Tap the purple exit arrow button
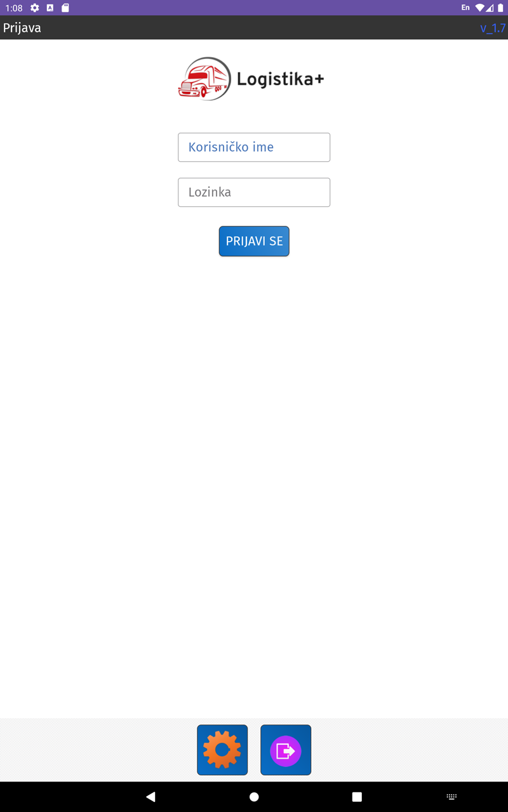The height and width of the screenshot is (812, 508). pos(286,750)
